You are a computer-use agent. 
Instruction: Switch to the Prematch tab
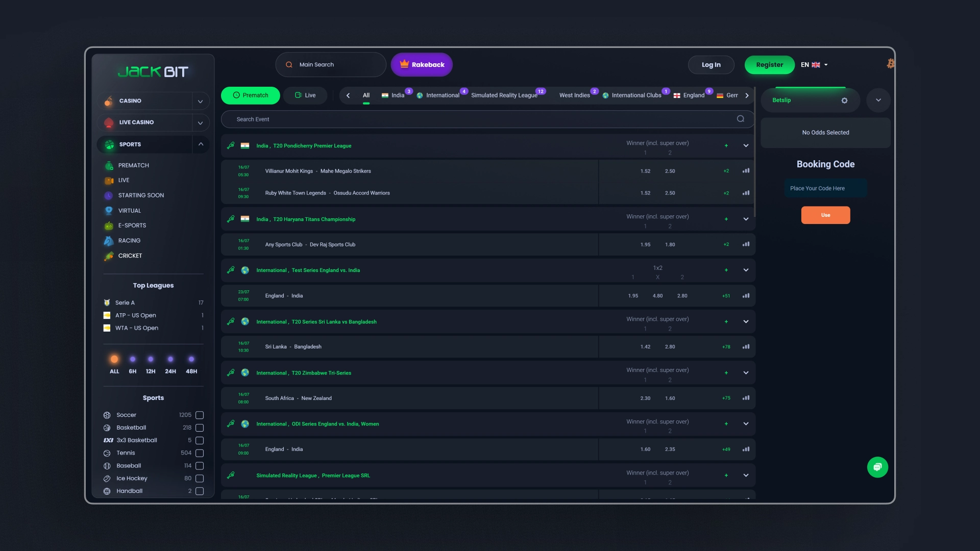(x=250, y=95)
